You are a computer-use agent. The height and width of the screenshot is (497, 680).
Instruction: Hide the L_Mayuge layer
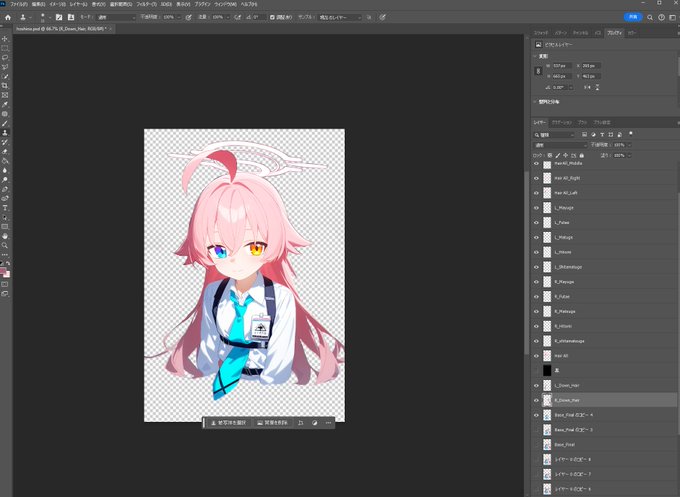[536, 208]
